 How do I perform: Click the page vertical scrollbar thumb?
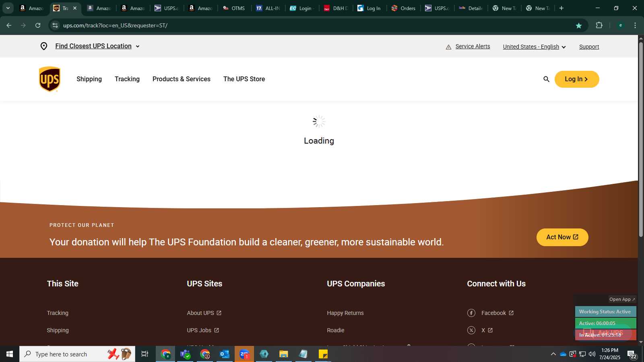pos(641,139)
